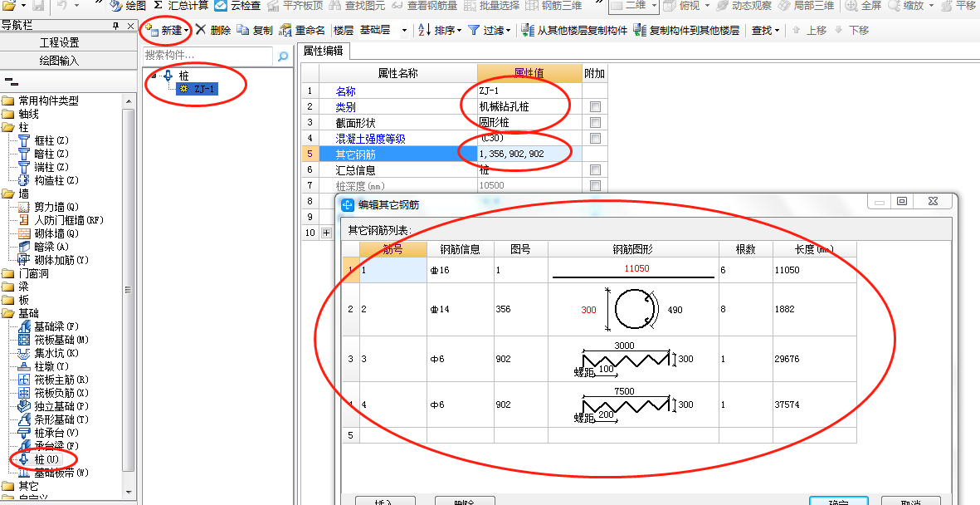Select 人防门框墙(RF) in the navigation tree
Image resolution: width=980 pixels, height=505 pixels.
tap(69, 220)
